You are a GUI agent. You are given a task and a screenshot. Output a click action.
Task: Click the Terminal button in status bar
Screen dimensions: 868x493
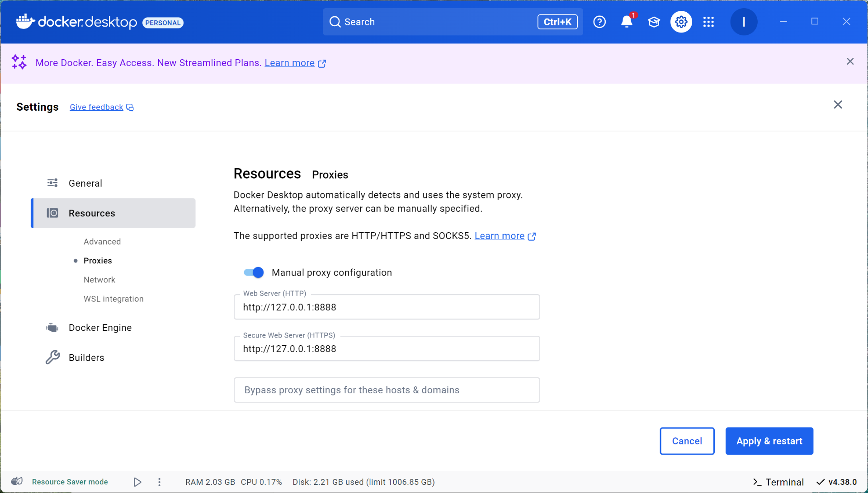coord(778,482)
